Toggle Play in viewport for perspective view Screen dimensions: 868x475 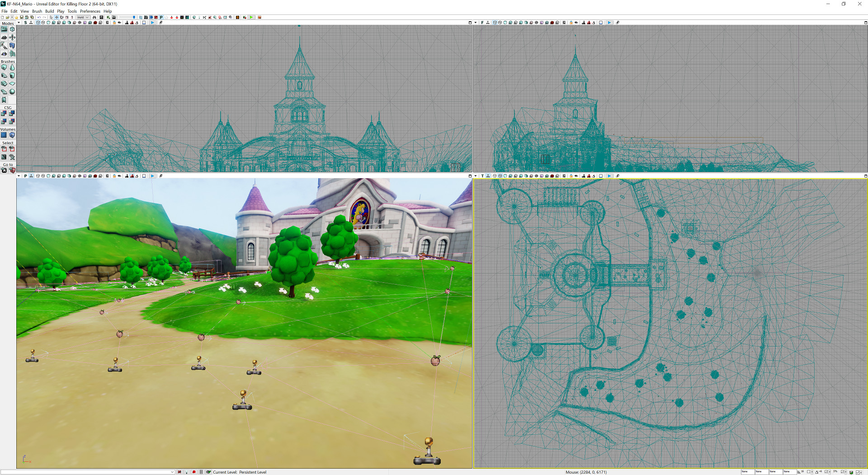152,176
